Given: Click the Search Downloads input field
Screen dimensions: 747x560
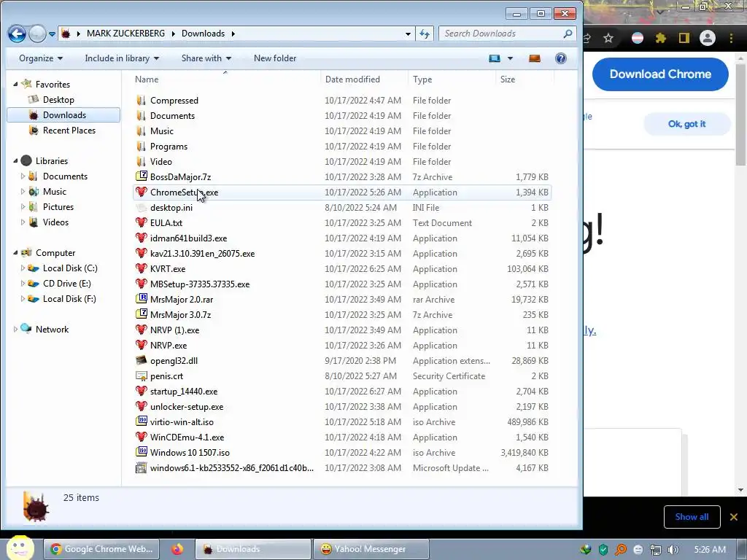Looking at the screenshot, I should tap(500, 34).
